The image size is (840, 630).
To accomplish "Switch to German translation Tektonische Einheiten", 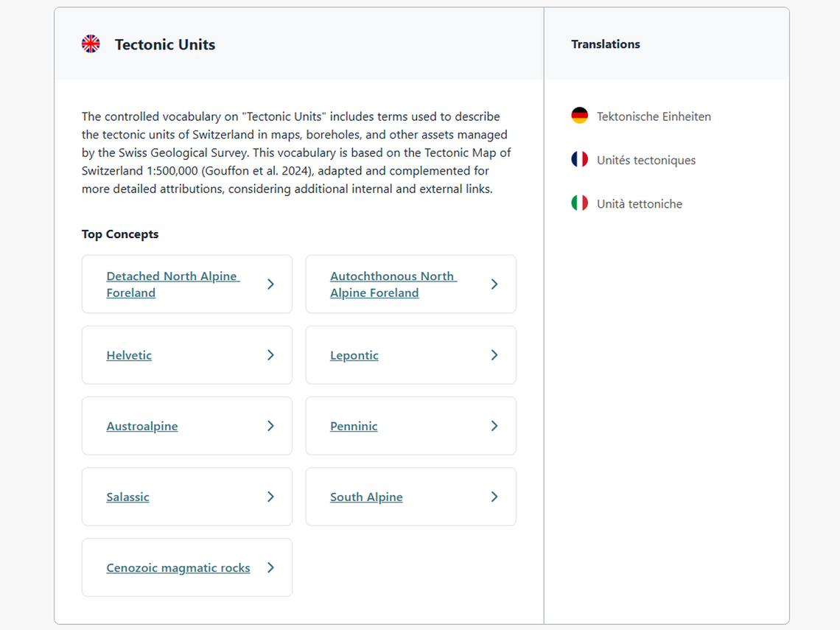I will click(654, 116).
